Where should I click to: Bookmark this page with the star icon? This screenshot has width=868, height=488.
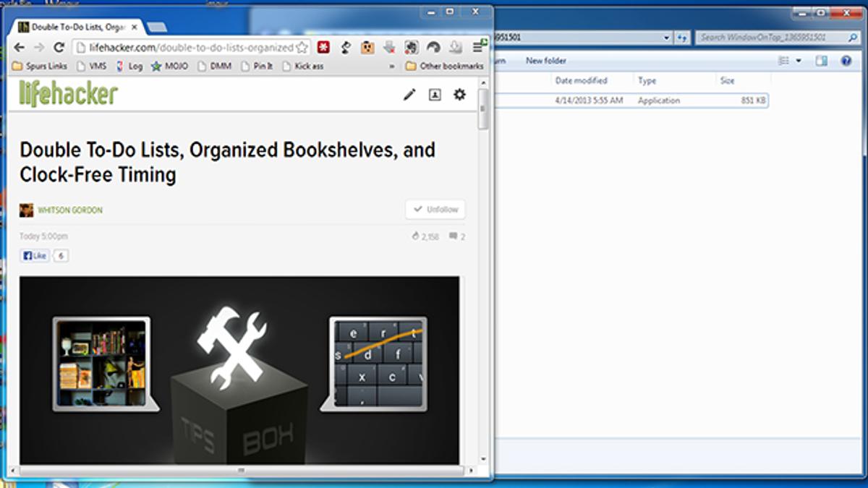tap(302, 48)
